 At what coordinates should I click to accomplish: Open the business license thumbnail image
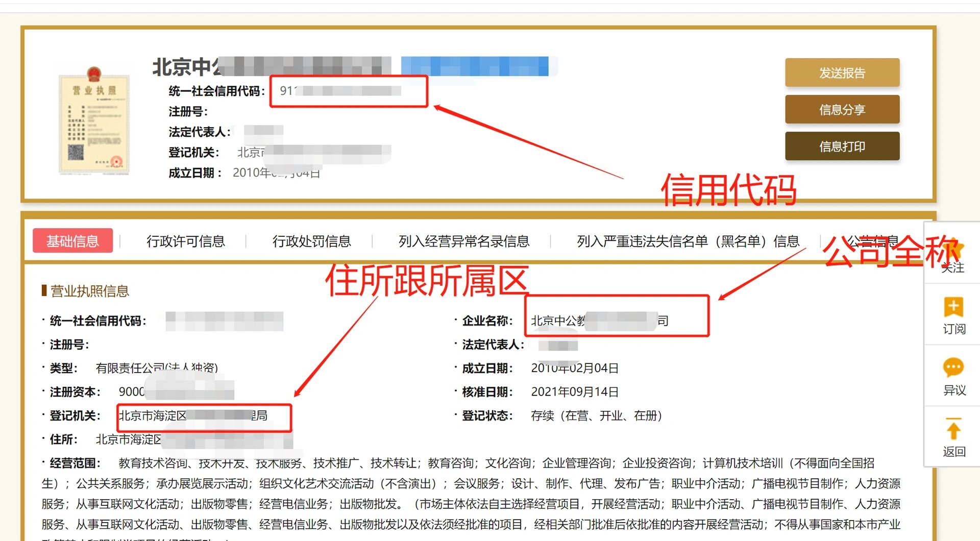pos(94,120)
